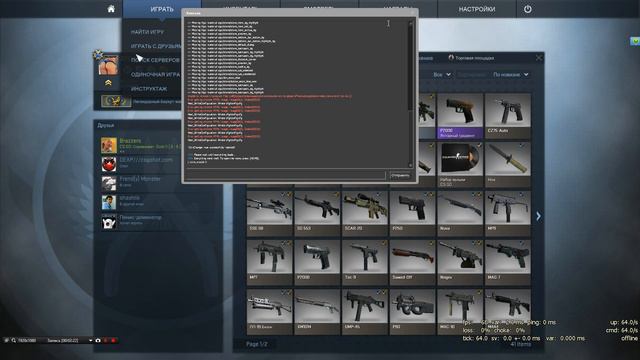The height and width of the screenshot is (360, 640).
Task: Select the PP-Bizon inventory item
Action: 269,312
